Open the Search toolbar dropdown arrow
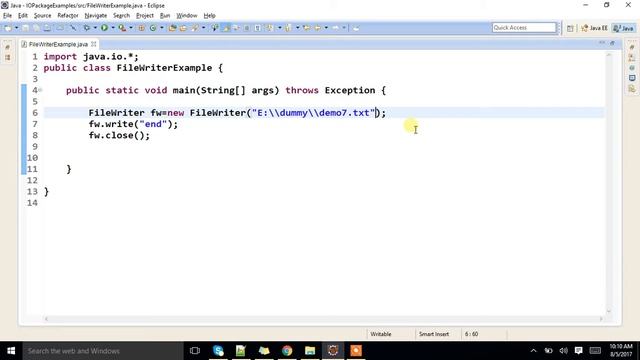The width and height of the screenshot is (640, 360). tap(204, 28)
